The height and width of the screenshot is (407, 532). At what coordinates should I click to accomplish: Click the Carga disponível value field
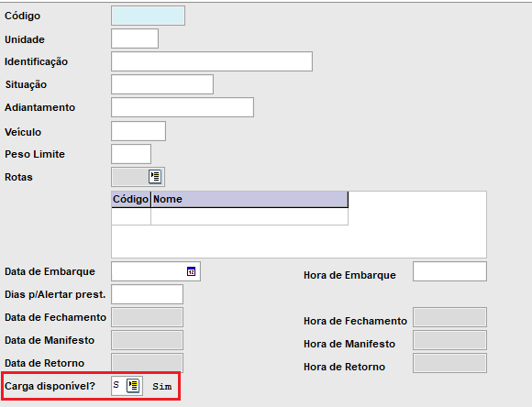pos(118,386)
